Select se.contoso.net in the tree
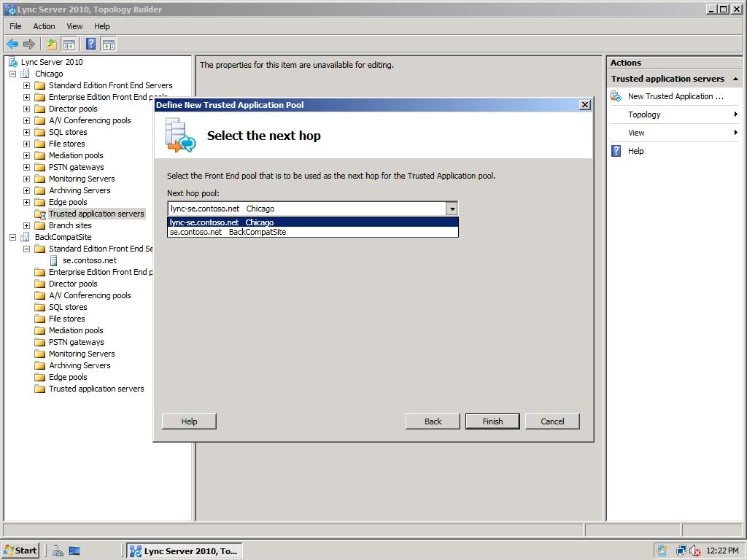The height and width of the screenshot is (560, 747). [90, 260]
